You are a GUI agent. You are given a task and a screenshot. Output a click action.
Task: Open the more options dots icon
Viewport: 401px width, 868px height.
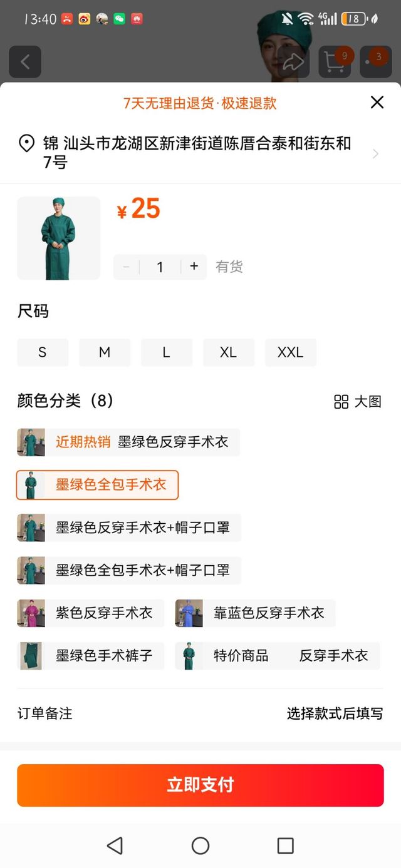[x=376, y=62]
